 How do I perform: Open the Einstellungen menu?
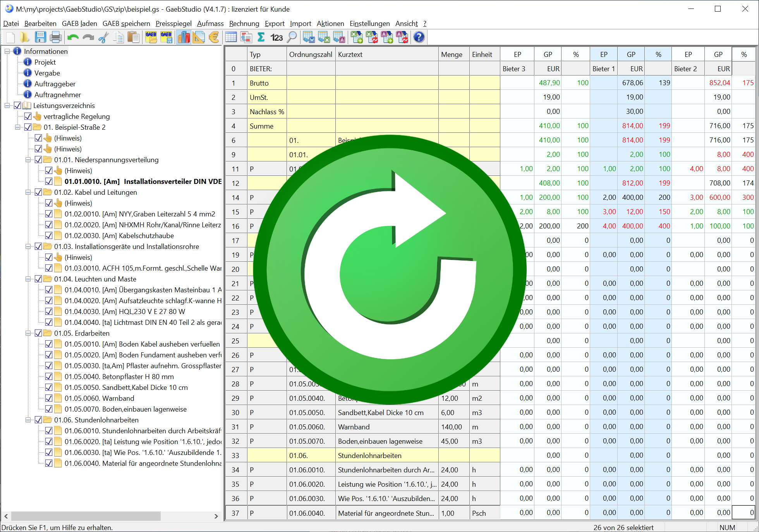pyautogui.click(x=369, y=24)
